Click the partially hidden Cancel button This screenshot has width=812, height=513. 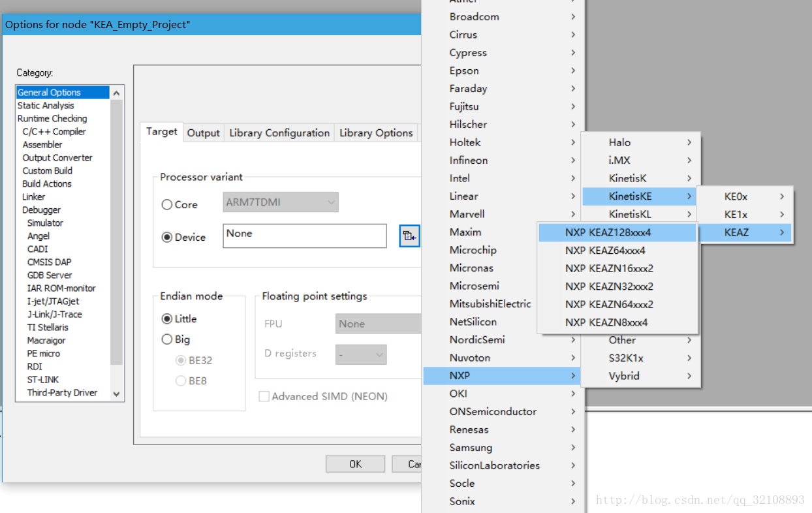tap(407, 464)
